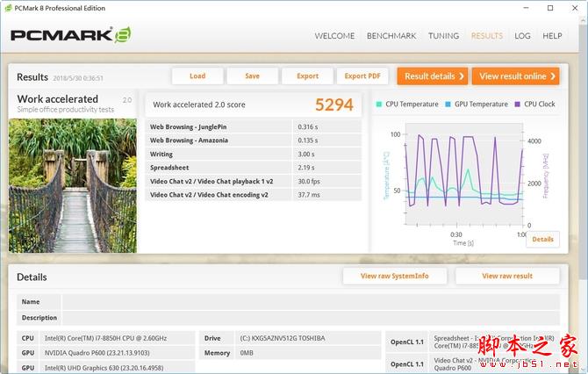
Task: Click the Save results button
Action: 253,76
